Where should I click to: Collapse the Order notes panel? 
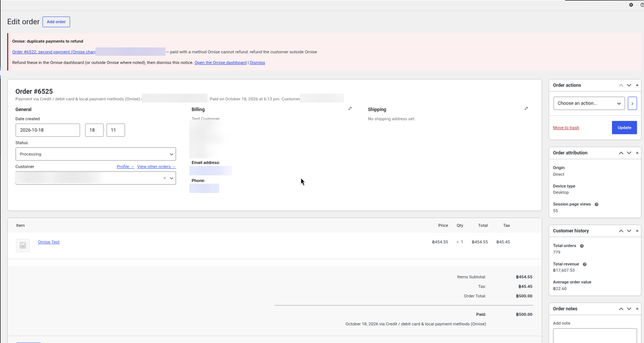pos(637,309)
